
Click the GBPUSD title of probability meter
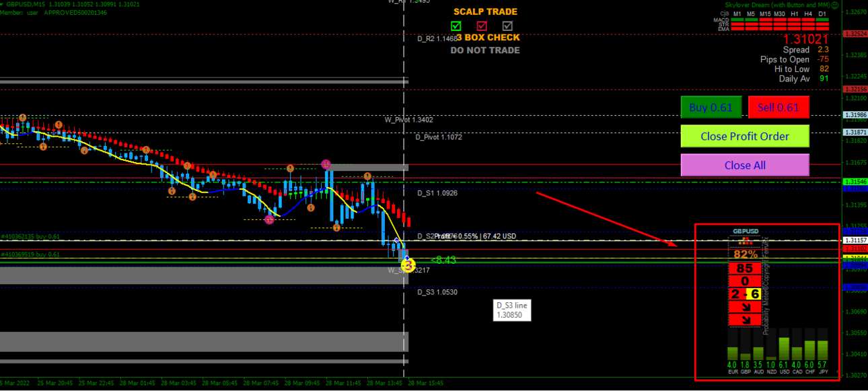coord(746,231)
